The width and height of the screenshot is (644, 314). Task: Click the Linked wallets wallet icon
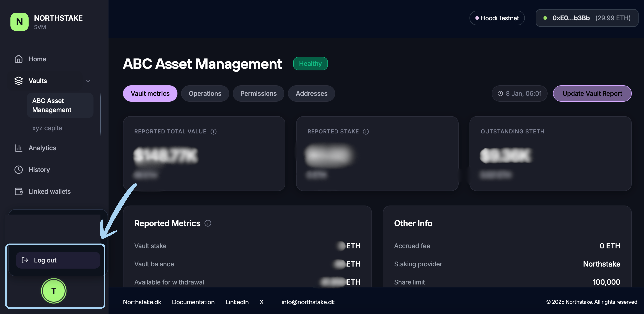pos(18,191)
